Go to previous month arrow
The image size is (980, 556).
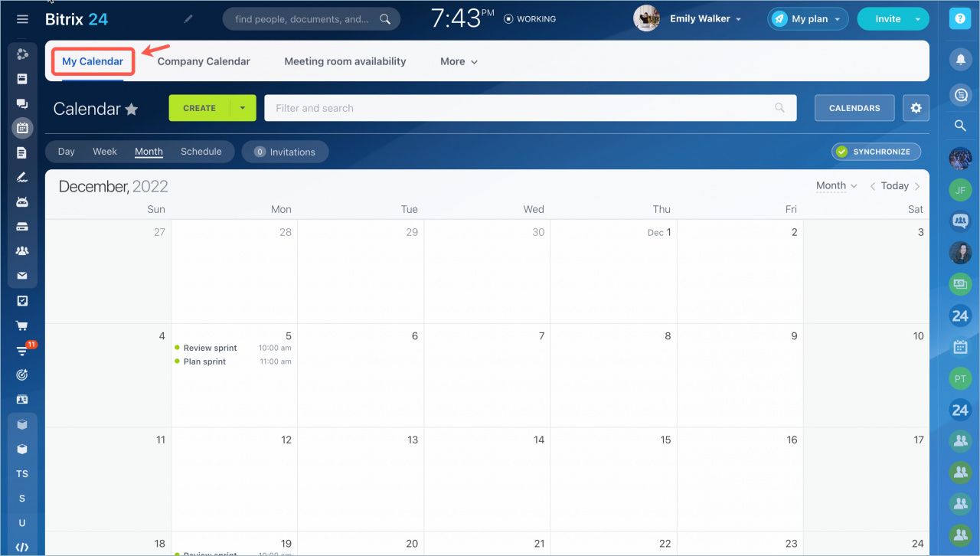pyautogui.click(x=872, y=186)
